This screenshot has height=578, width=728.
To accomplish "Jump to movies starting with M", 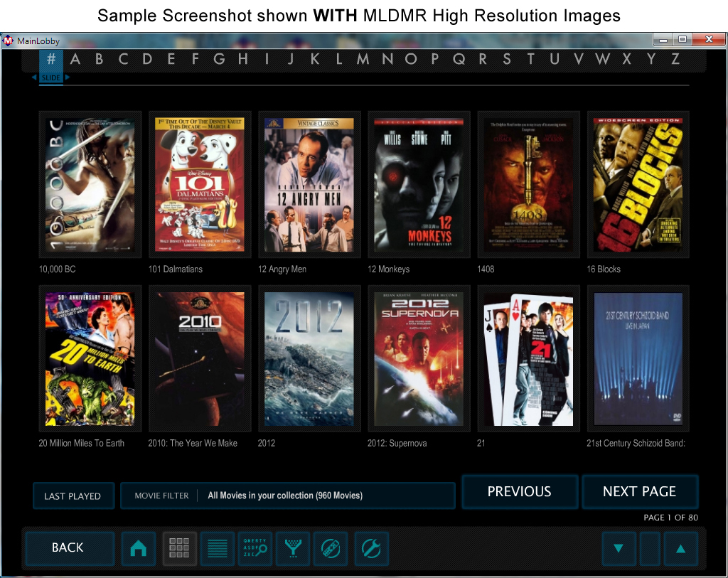I will pyautogui.click(x=363, y=60).
